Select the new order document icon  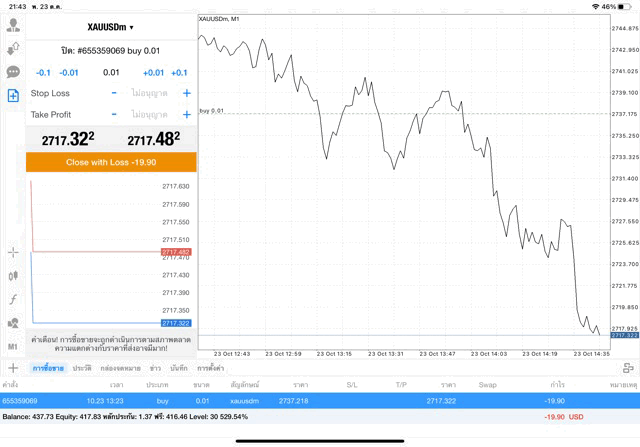14,96
